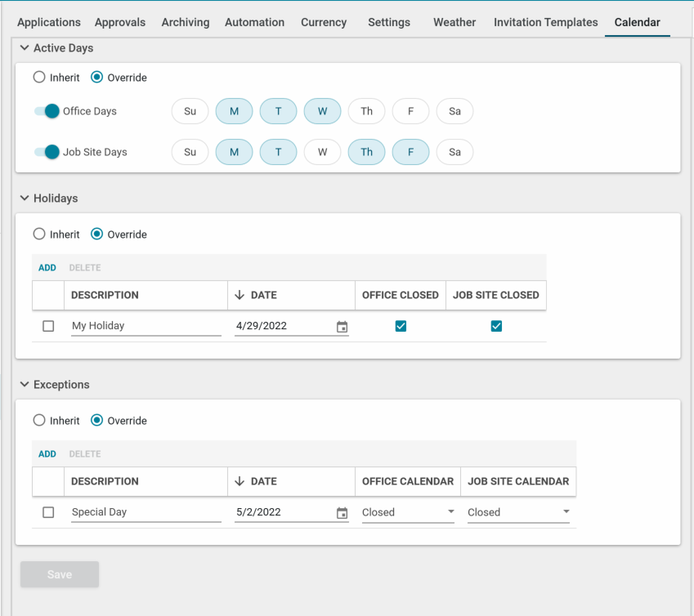Collapse the Active Days section
Image resolution: width=694 pixels, height=616 pixels.
click(25, 48)
